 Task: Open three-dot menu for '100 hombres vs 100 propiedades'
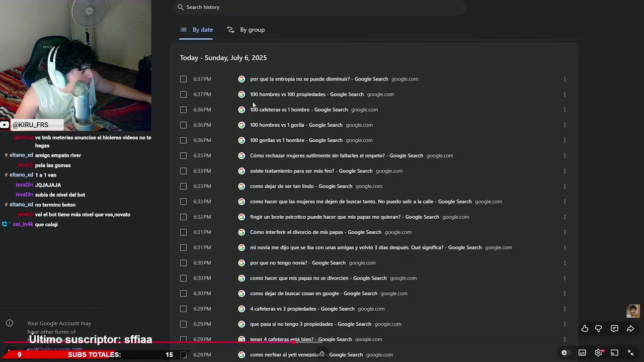coord(565,95)
